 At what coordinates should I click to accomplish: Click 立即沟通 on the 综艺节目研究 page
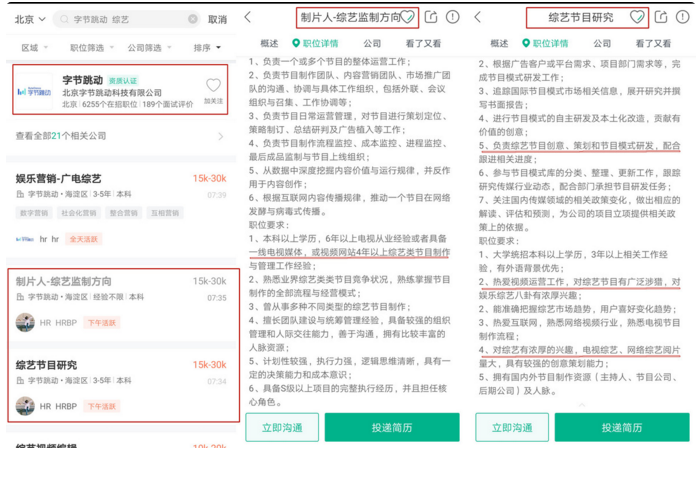click(x=512, y=427)
